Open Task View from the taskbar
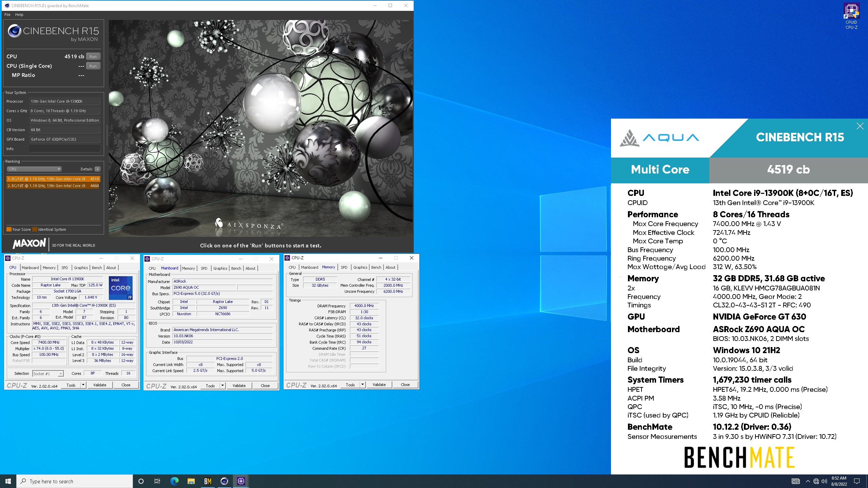The height and width of the screenshot is (488, 868). click(157, 481)
